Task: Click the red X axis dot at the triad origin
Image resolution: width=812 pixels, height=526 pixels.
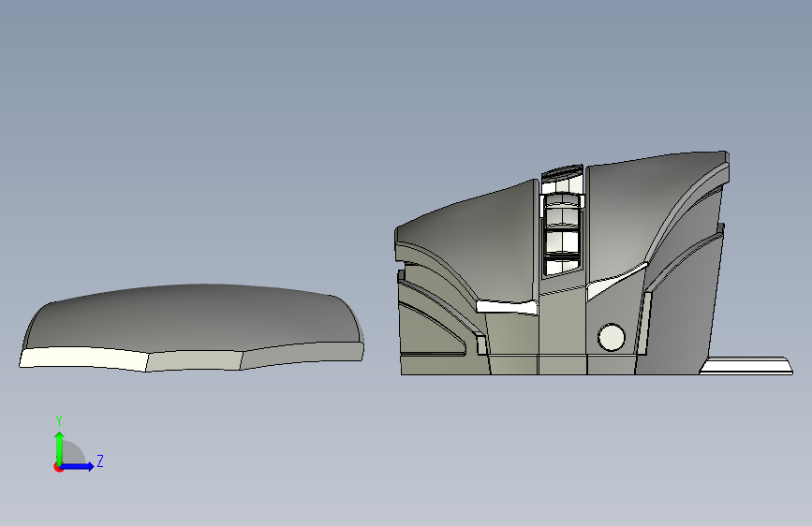Action: (58, 467)
